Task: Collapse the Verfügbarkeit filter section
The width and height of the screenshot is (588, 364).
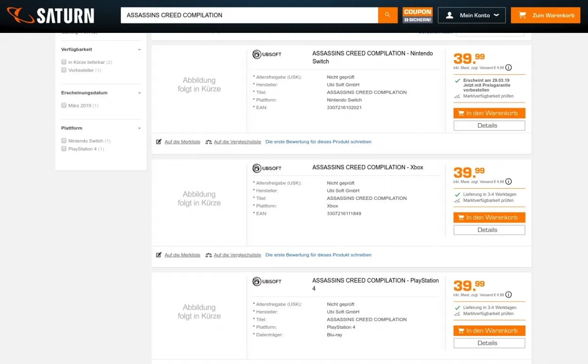Action: pyautogui.click(x=139, y=50)
